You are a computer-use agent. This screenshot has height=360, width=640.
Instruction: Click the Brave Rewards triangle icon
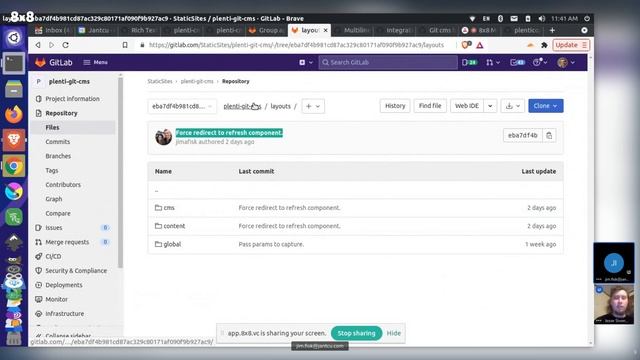(x=480, y=45)
